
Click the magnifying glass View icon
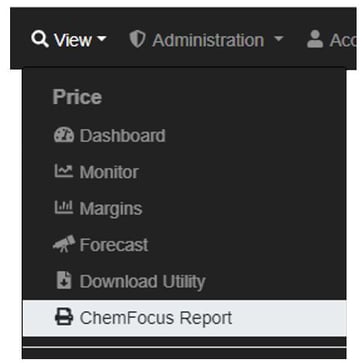[40, 39]
